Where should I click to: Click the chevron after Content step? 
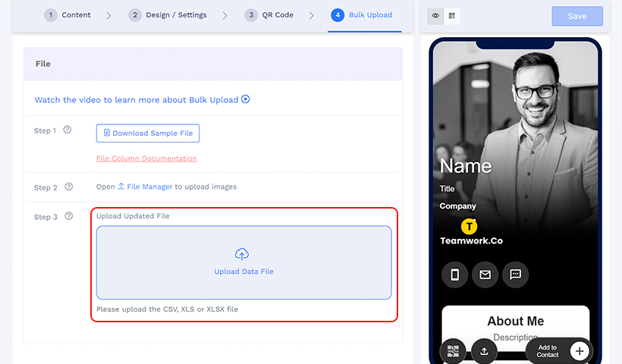pos(108,15)
